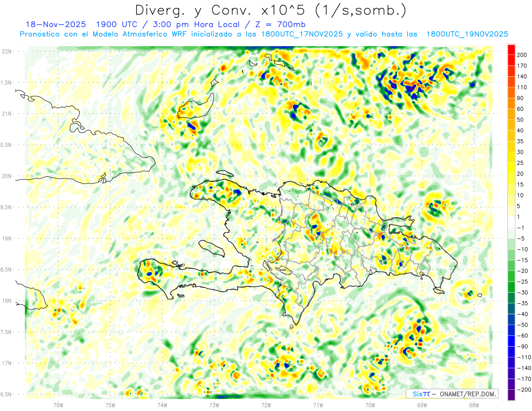Click the "9.5N" latitude axis label
The width and height of the screenshot is (532, 411).
[x=7, y=207]
